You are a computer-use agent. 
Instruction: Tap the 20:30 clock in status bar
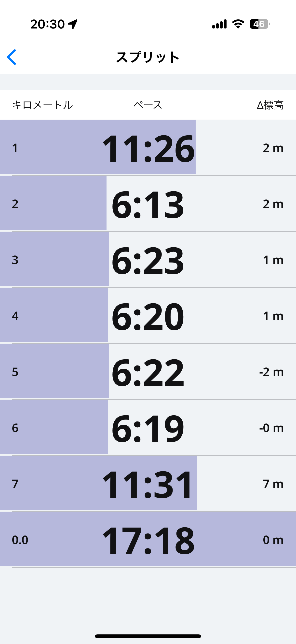point(47,24)
